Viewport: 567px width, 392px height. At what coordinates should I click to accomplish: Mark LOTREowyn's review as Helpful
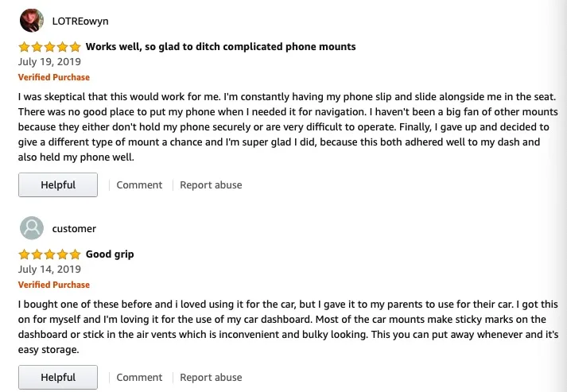coord(58,185)
